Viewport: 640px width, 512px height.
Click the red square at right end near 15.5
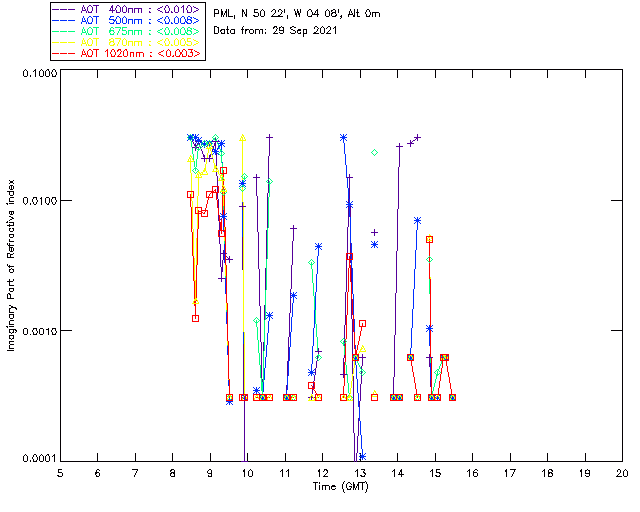[452, 397]
